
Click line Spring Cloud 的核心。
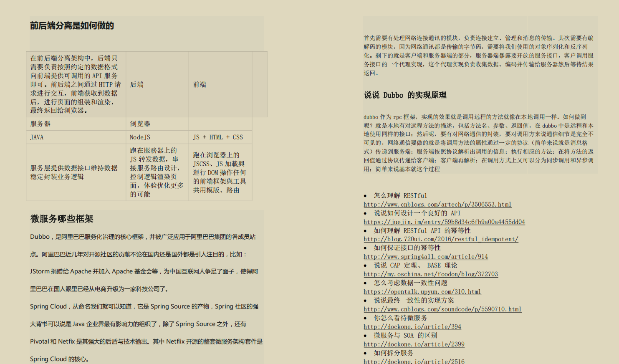point(59,359)
